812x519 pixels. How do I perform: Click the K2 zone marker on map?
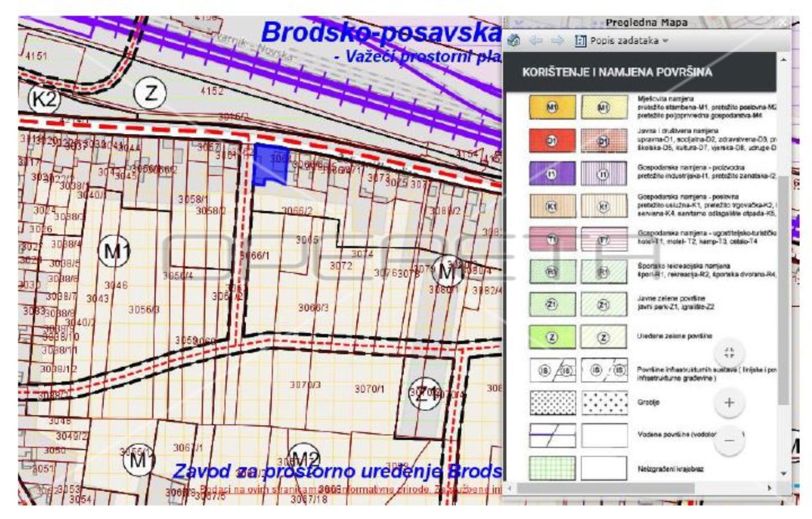tap(45, 99)
